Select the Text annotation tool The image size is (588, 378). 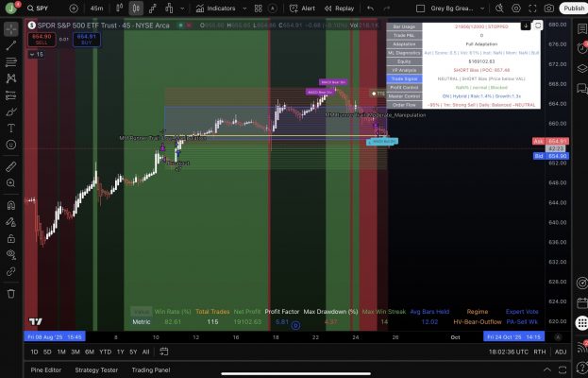coord(11,129)
